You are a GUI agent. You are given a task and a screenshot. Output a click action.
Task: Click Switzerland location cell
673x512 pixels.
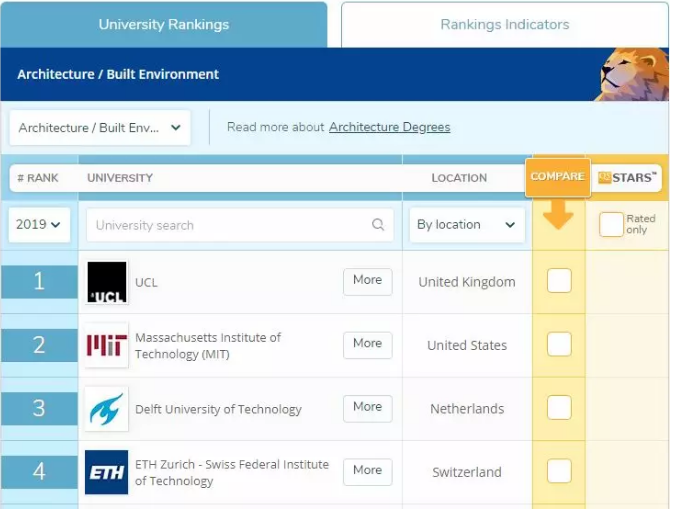[x=468, y=473]
